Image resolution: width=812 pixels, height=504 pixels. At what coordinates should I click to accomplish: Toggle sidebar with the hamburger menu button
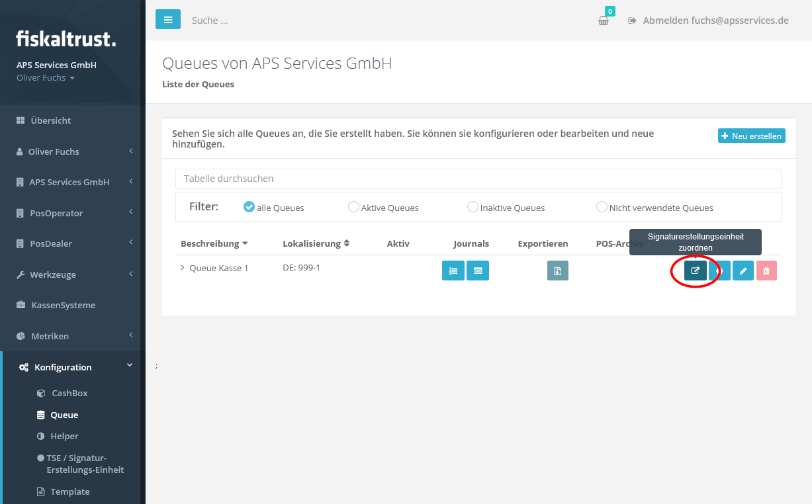click(x=168, y=20)
